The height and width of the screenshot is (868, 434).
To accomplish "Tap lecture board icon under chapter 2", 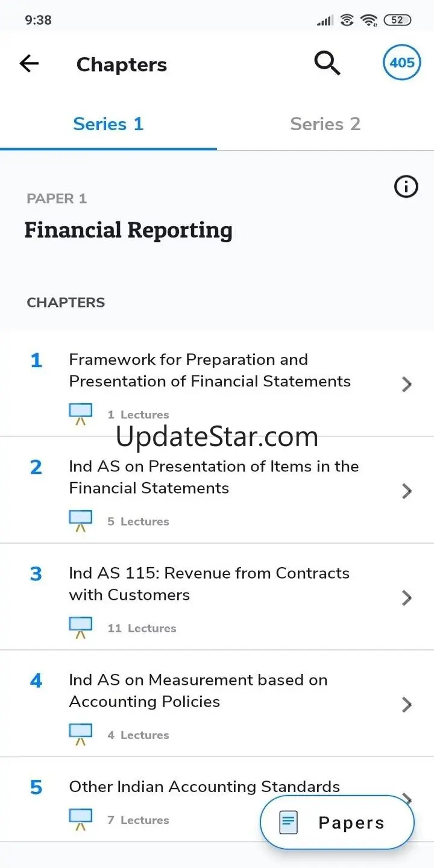I will click(x=81, y=521).
